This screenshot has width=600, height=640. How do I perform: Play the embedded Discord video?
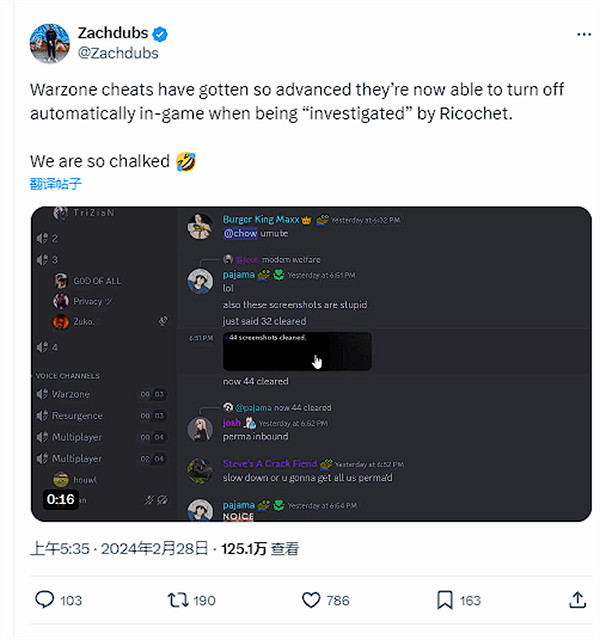311,364
